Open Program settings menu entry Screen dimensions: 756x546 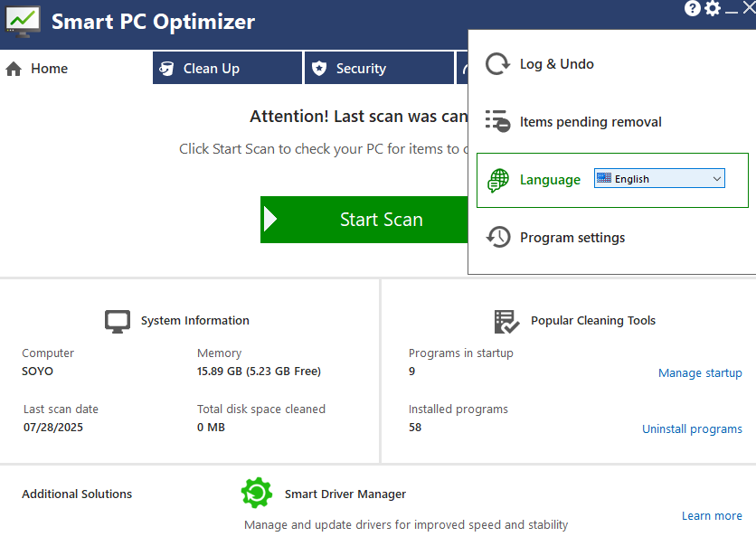coord(612,238)
